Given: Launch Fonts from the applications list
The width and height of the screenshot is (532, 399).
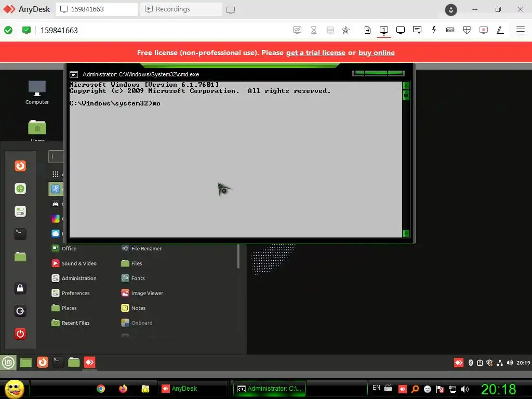Looking at the screenshot, I should click(x=134, y=278).
